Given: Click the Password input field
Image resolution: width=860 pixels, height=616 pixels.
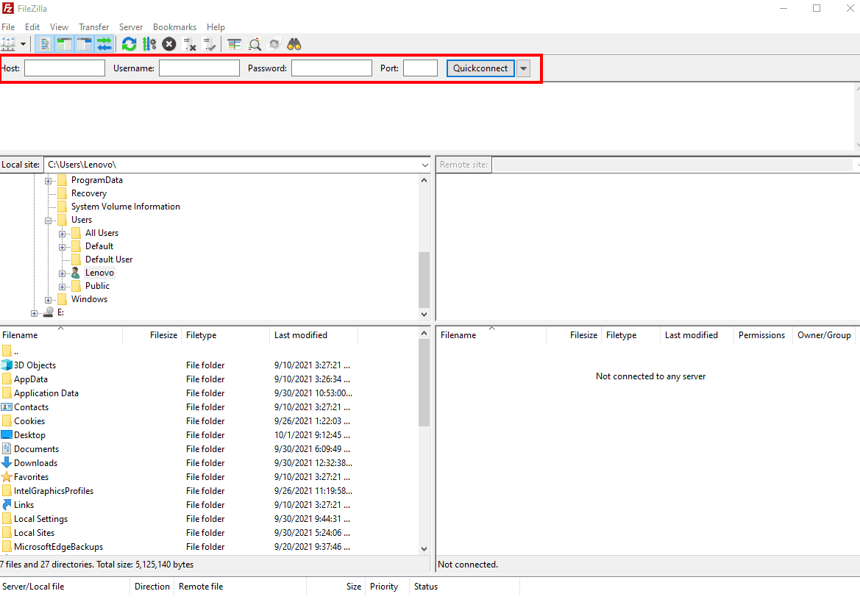Looking at the screenshot, I should [332, 68].
